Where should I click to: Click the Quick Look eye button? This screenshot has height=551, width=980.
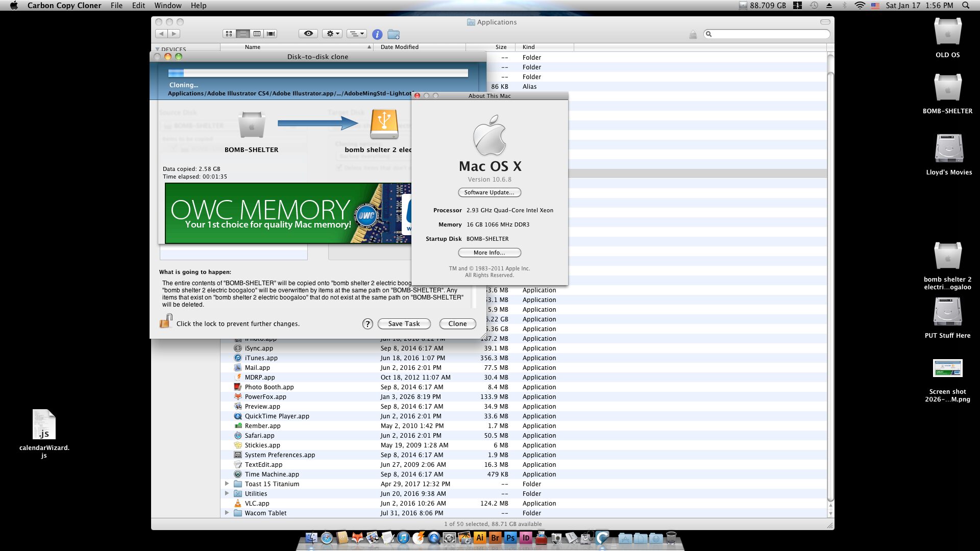308,34
